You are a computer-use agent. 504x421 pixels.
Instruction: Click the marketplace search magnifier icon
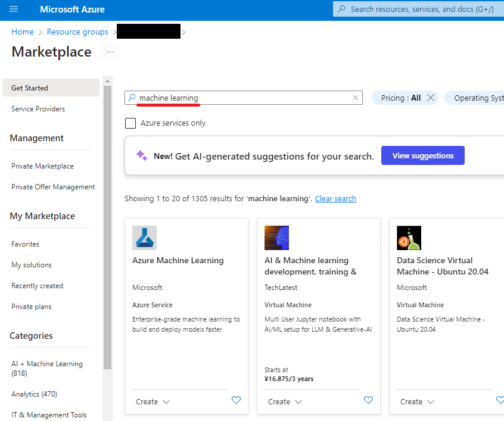132,98
